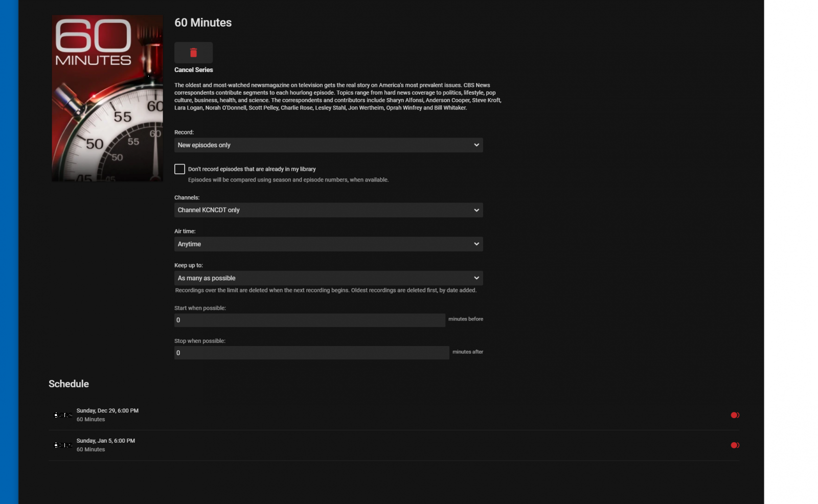Open the Air time Anytime dropdown
Viewport: 818px width, 504px height.
point(328,244)
